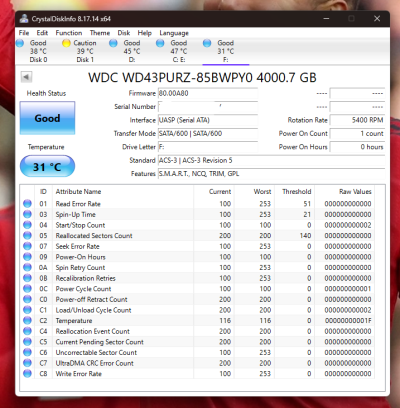The image size is (400, 408).
Task: Select the Read Error Rate attribute name
Action: tap(78, 204)
